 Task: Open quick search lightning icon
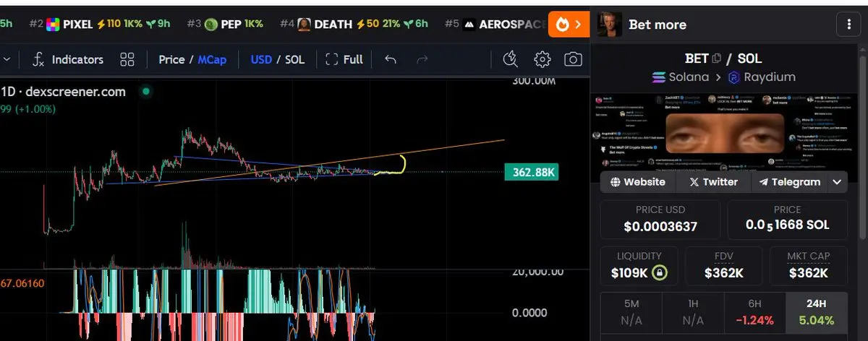click(511, 59)
